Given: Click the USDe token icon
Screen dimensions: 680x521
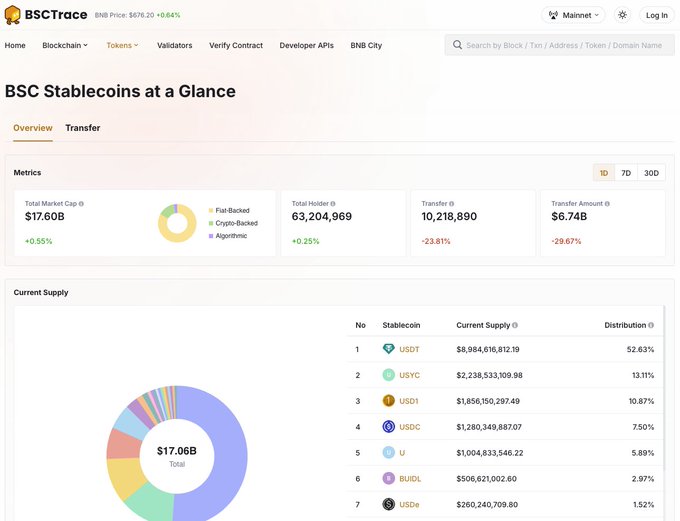Looking at the screenshot, I should point(389,505).
